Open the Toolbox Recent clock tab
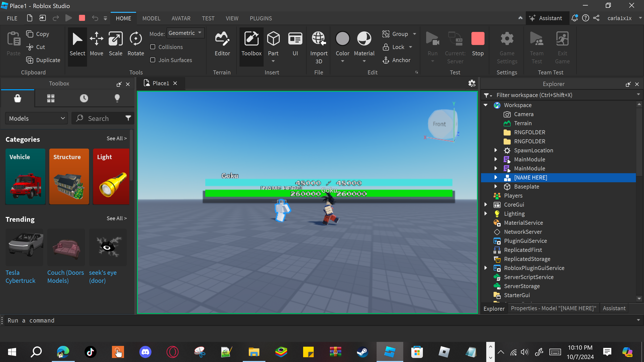This screenshot has width=644, height=362. point(84,98)
